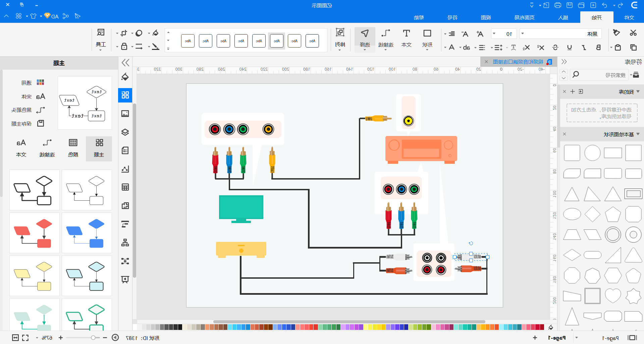
Task: Click the fill bucket beside the color bar
Action: point(550,327)
